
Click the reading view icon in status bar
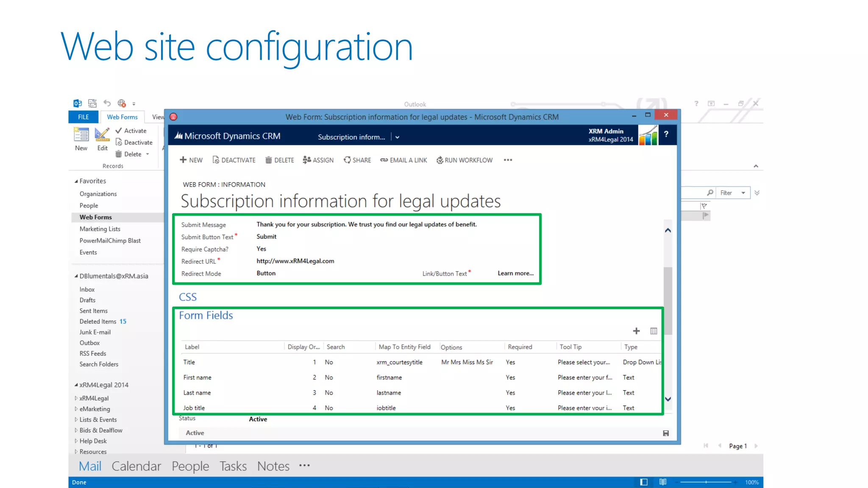click(x=663, y=482)
